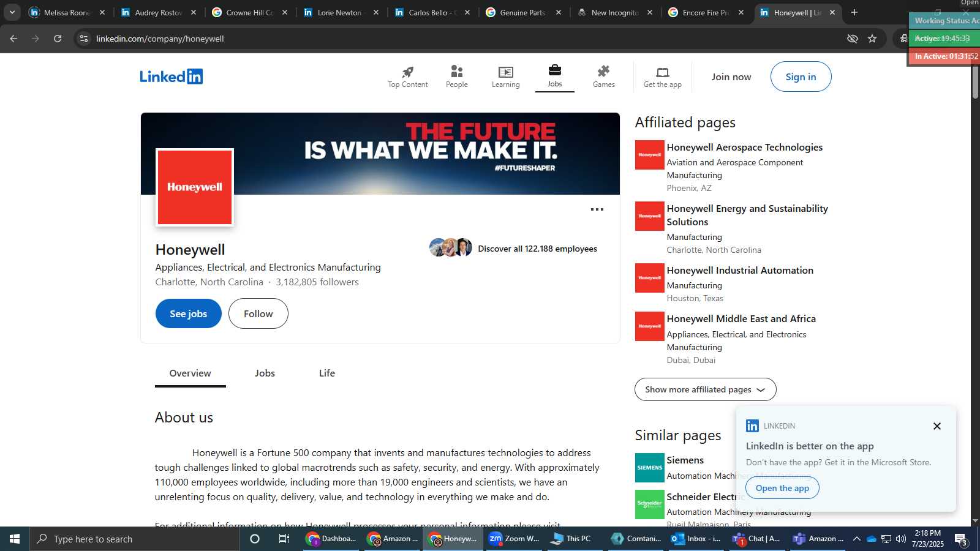Select Jobs in top navigation
The width and height of the screenshot is (980, 551).
[x=554, y=77]
